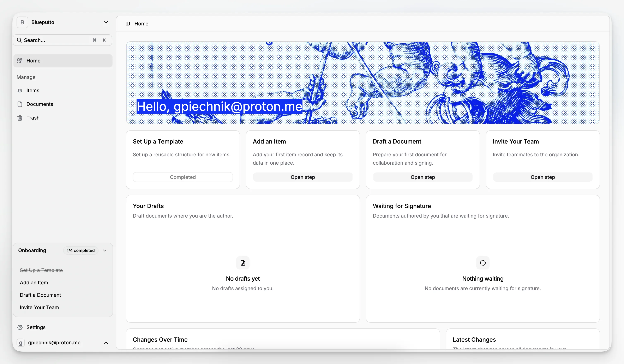Viewport: 624px width, 364px height.
Task: Click the Nothing waiting spinner icon
Action: pos(483,263)
